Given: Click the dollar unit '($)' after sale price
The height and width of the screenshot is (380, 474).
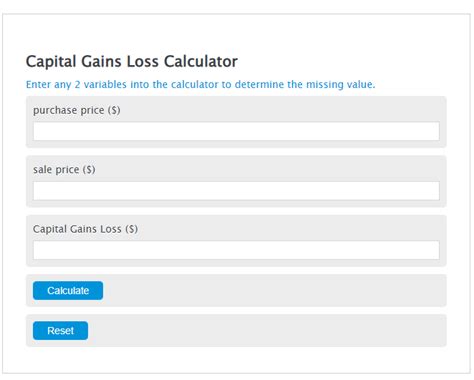Looking at the screenshot, I should (89, 170).
